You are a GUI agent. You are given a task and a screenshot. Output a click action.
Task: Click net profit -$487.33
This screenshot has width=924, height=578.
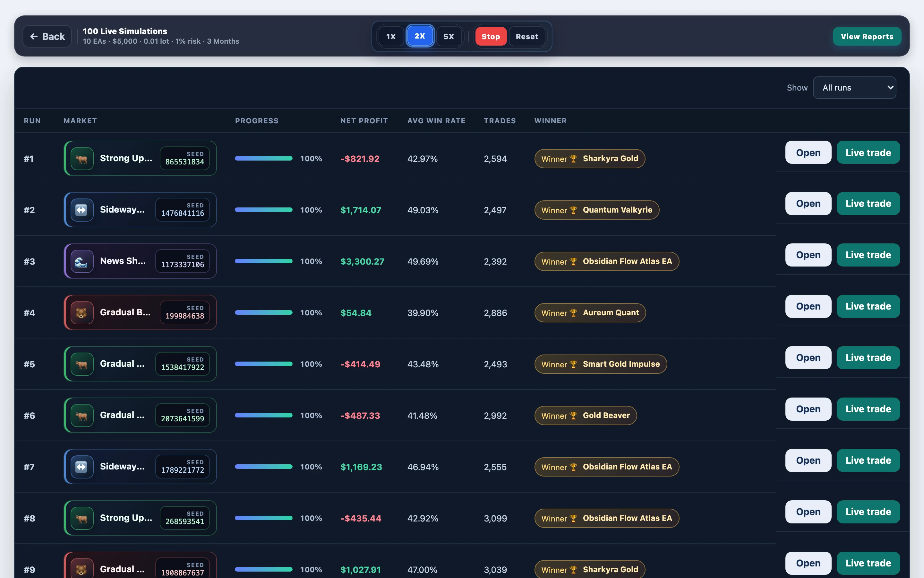[x=360, y=416]
